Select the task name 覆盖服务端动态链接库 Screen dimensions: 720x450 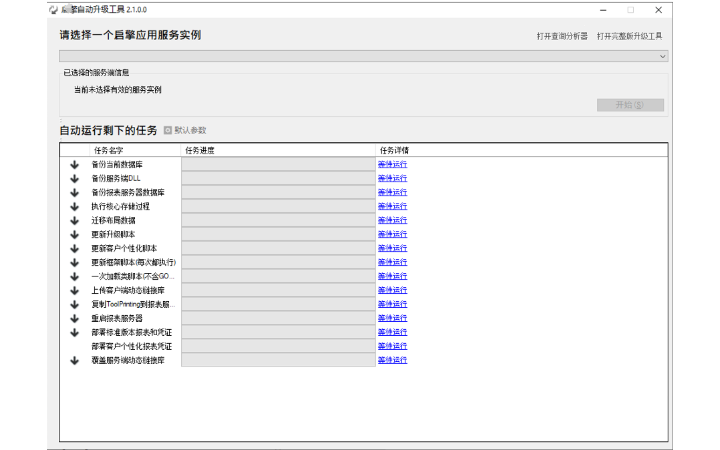point(128,360)
